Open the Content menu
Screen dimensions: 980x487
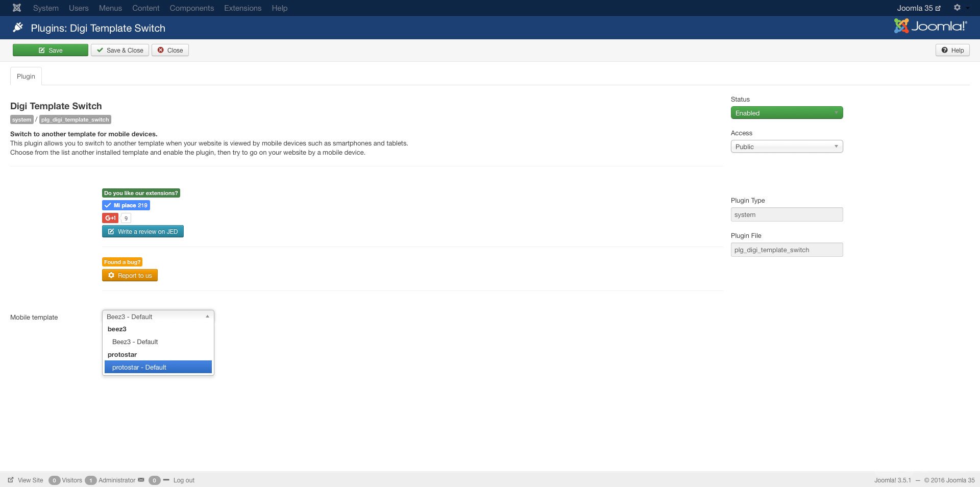pyautogui.click(x=146, y=8)
